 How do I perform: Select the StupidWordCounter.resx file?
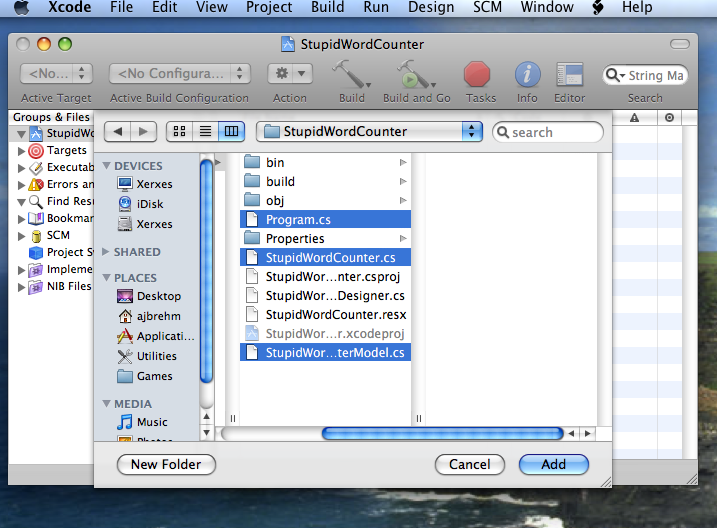[326, 315]
